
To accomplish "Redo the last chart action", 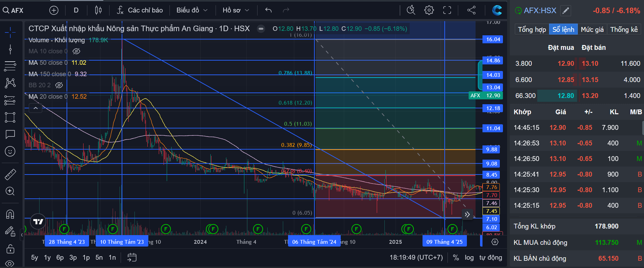I will (x=286, y=10).
